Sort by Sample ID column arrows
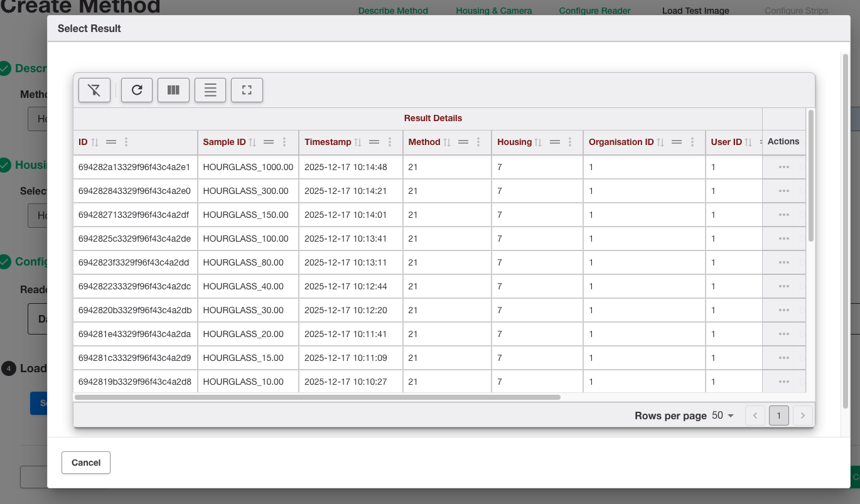This screenshot has height=504, width=860. (252, 142)
